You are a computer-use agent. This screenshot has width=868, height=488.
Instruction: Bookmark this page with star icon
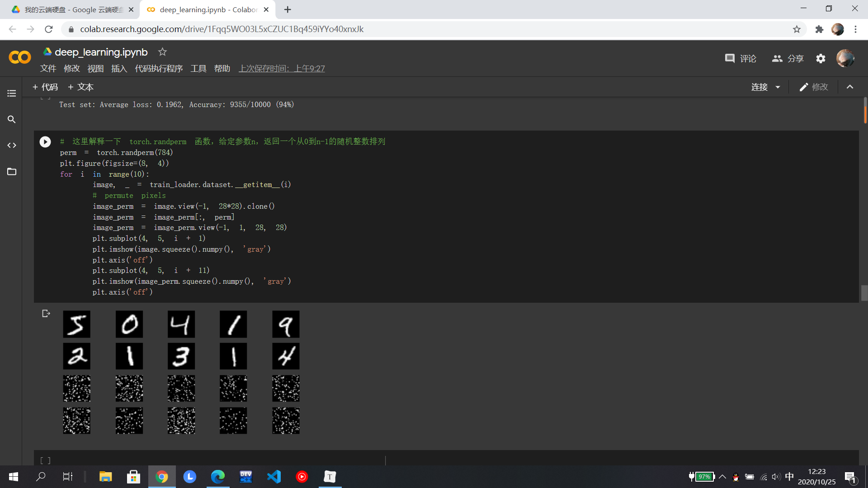pos(797,29)
